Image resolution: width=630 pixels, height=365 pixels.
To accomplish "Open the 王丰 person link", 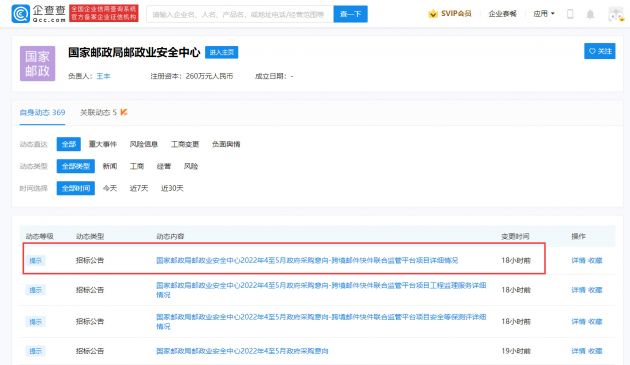I will click(103, 76).
